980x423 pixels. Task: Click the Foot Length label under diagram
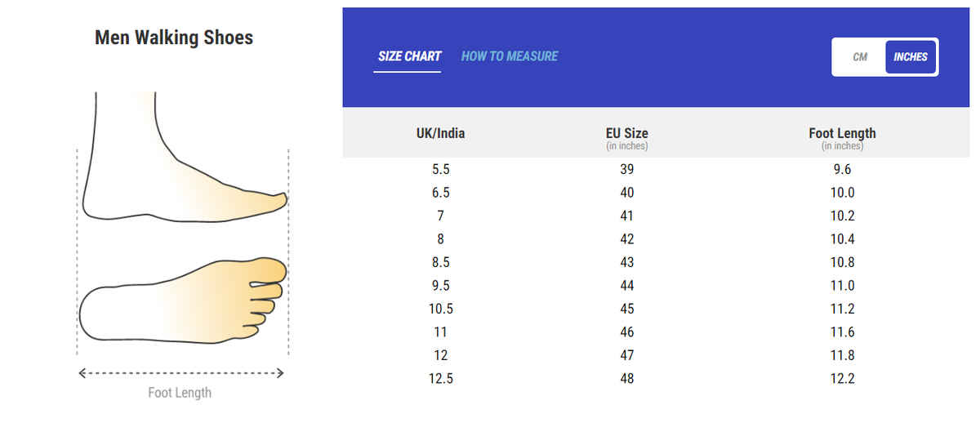(x=180, y=393)
